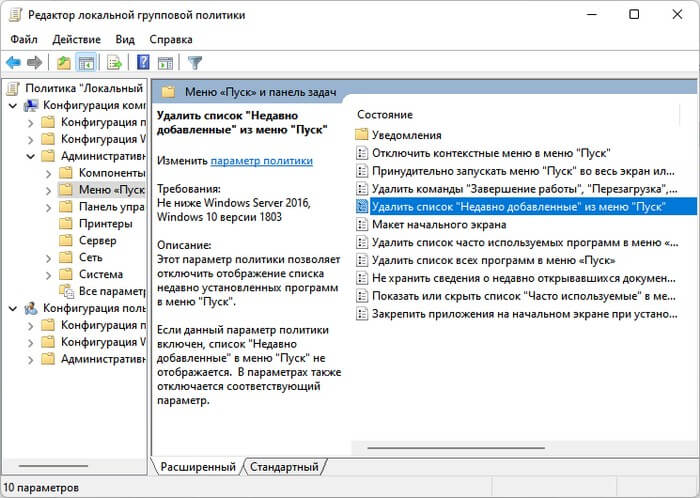Click the Export list toolbar icon
The width and height of the screenshot is (700, 498).
pos(114,62)
